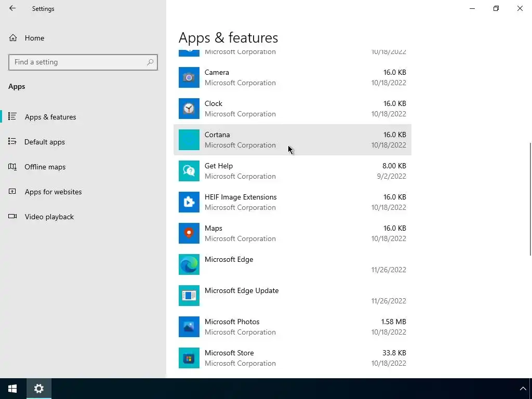
Task: Click the Microsoft Edge browser icon
Action: click(189, 264)
